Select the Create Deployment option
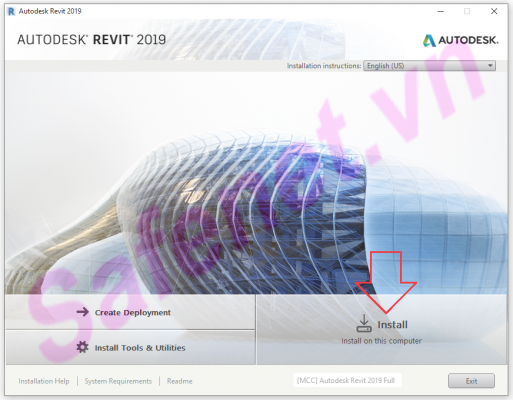The height and width of the screenshot is (400, 513). coord(130,312)
